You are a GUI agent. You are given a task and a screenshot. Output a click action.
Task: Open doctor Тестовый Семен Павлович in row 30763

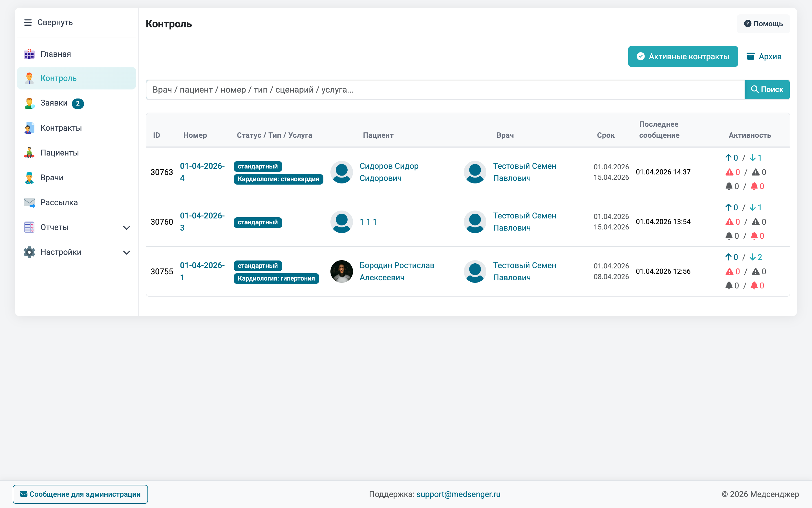coord(524,172)
